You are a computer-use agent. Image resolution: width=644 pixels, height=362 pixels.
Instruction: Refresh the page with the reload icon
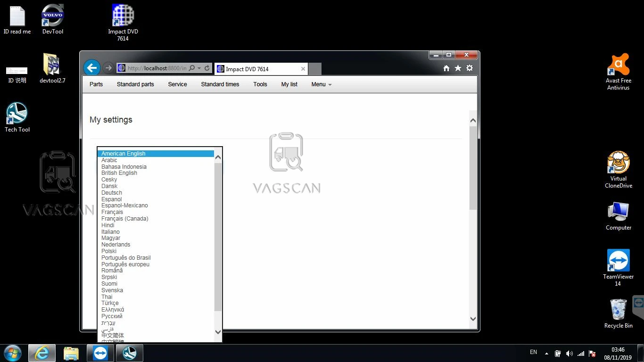(x=207, y=68)
